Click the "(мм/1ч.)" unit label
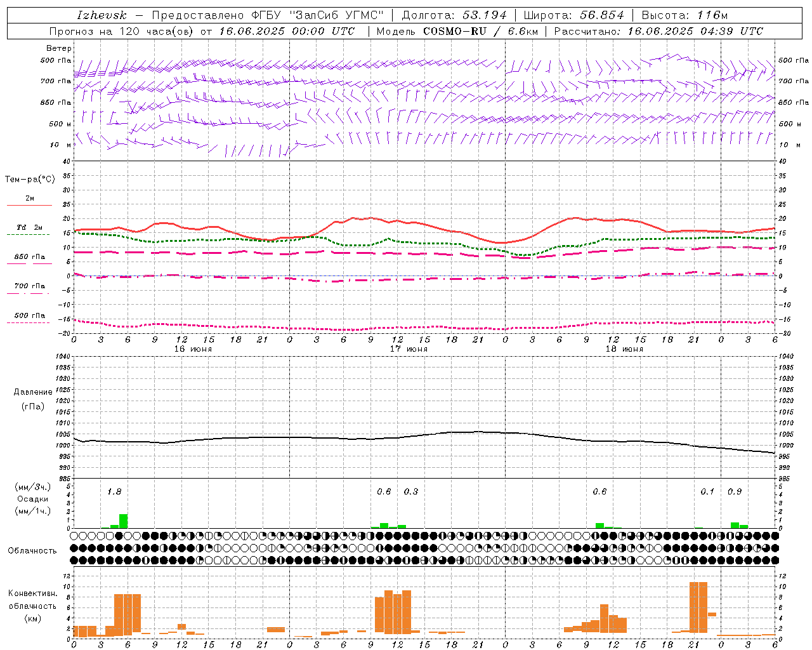 pyautogui.click(x=33, y=510)
